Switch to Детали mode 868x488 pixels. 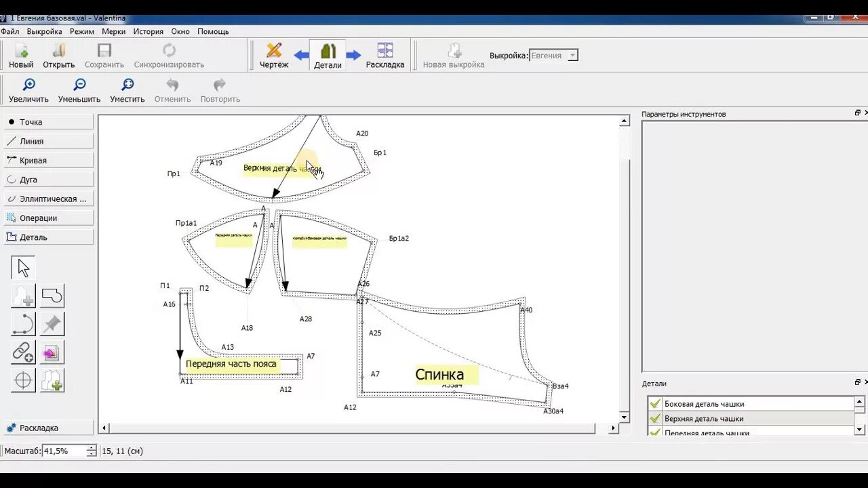(328, 56)
